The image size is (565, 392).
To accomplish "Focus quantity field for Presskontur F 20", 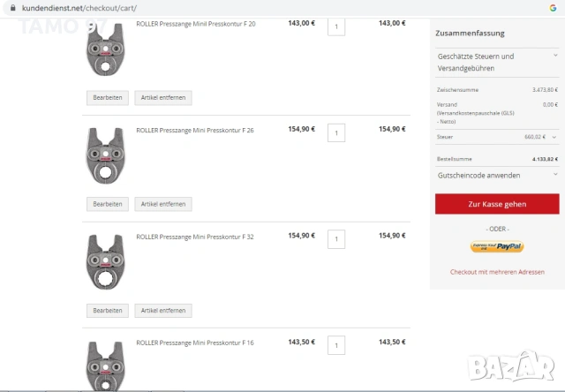I will [335, 26].
